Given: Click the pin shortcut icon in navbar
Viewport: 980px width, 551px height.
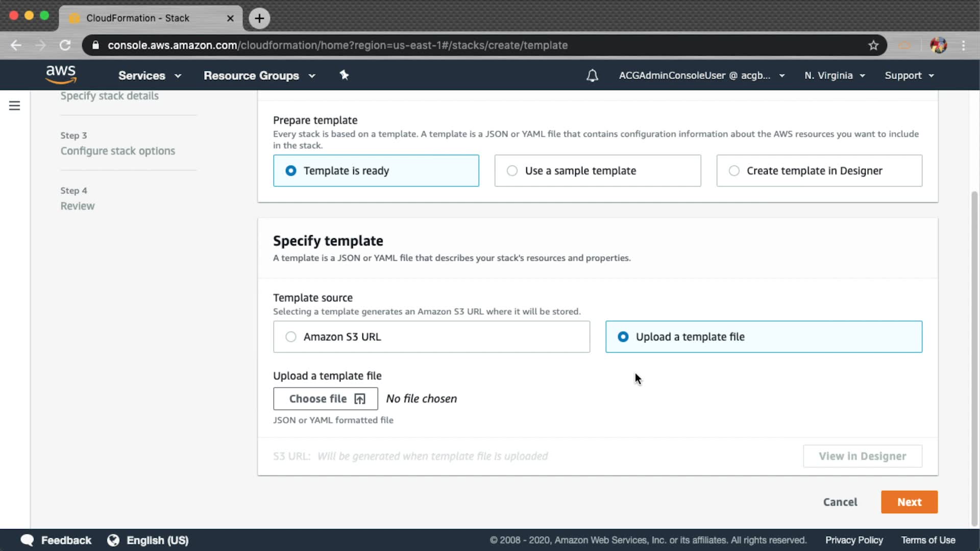Looking at the screenshot, I should coord(344,75).
